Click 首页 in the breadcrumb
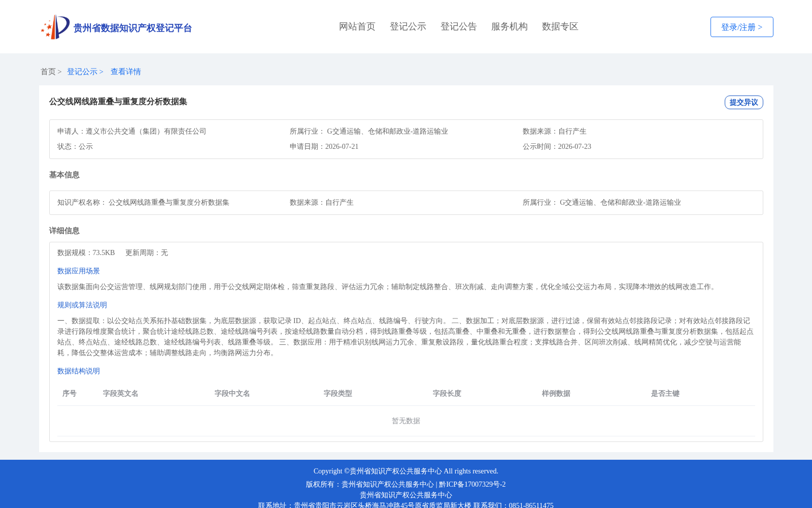This screenshot has height=508, width=812. (x=48, y=72)
